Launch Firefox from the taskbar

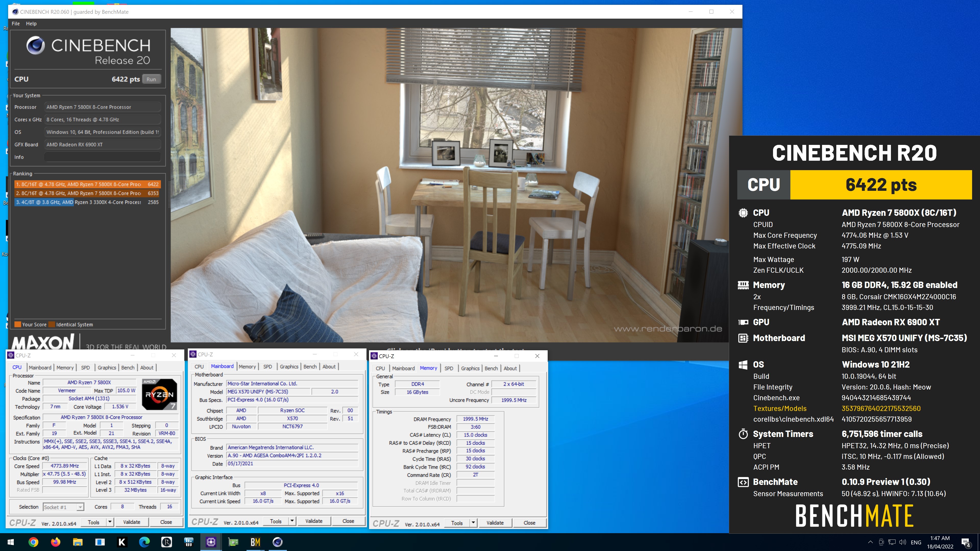point(56,542)
